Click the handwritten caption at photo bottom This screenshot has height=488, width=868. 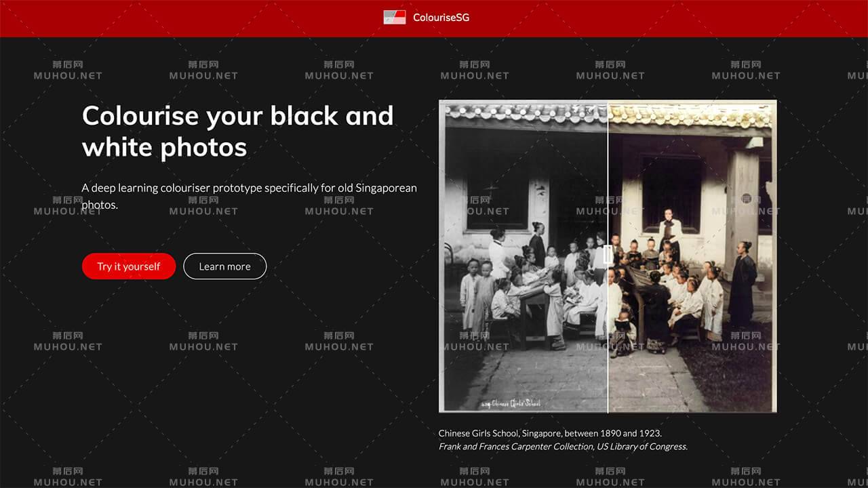(511, 404)
